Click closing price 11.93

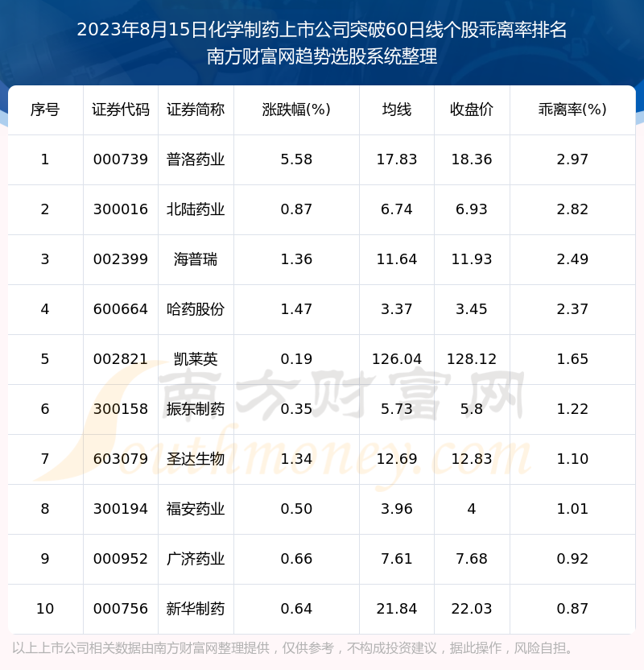tap(472, 259)
